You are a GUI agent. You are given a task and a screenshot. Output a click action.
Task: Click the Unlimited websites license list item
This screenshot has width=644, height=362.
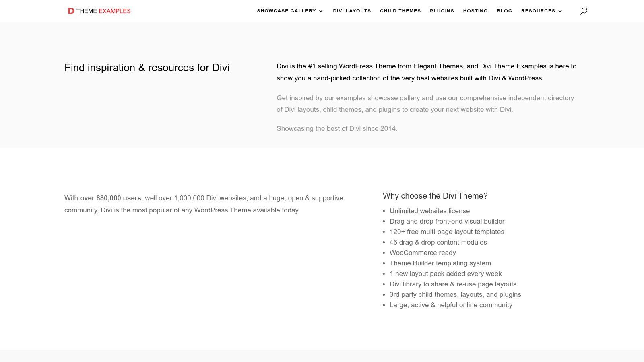tap(429, 211)
